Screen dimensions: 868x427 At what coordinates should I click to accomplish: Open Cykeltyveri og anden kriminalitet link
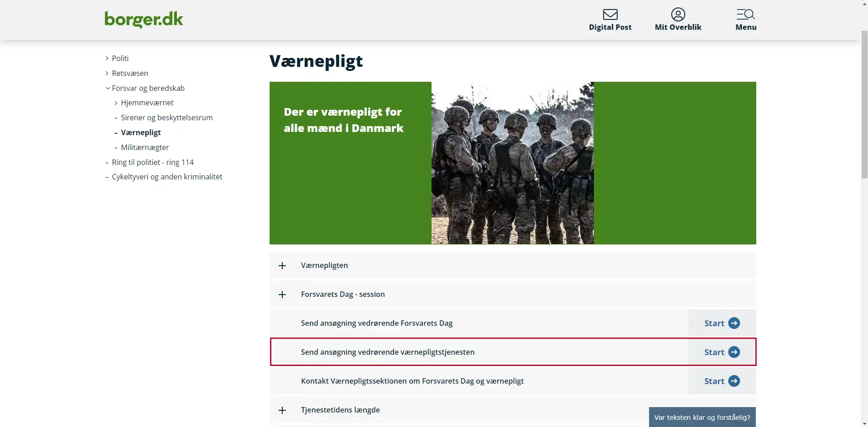pos(167,177)
